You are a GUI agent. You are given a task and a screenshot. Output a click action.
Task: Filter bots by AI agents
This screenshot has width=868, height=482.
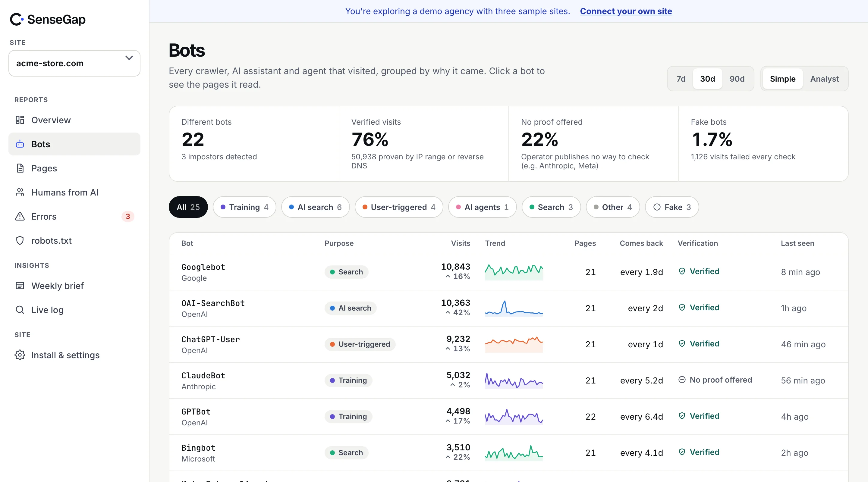482,207
